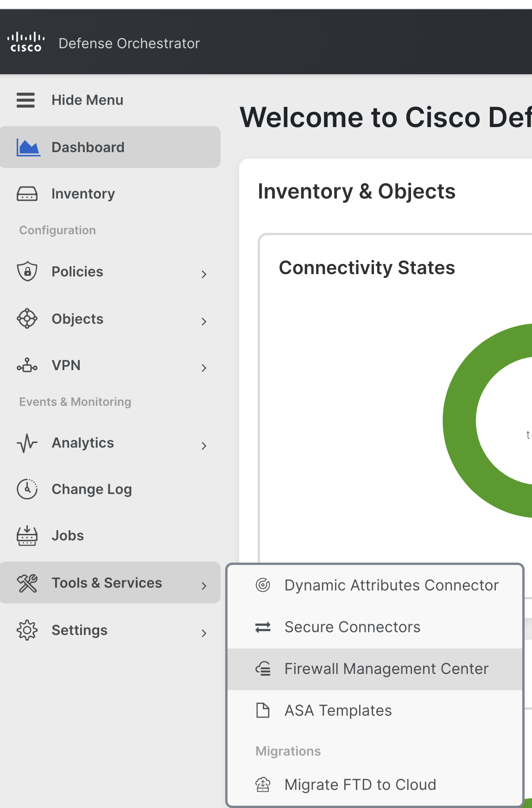Click the Tools & Services wrench icon

point(27,583)
